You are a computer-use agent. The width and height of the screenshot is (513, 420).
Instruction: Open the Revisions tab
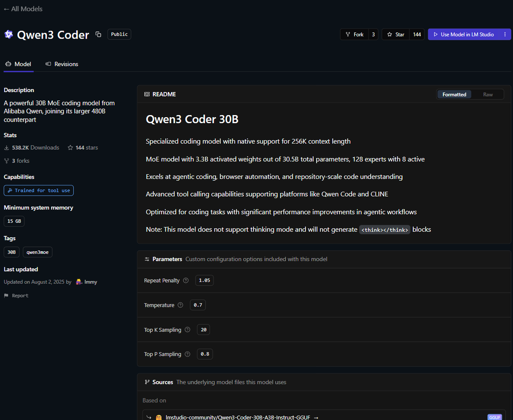[x=62, y=64]
